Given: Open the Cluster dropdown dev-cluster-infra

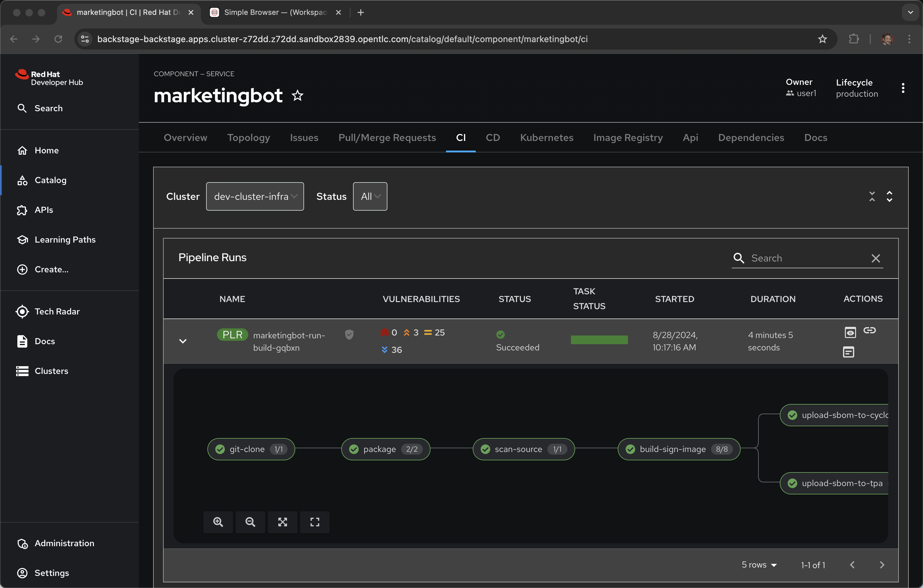Looking at the screenshot, I should pos(255,196).
